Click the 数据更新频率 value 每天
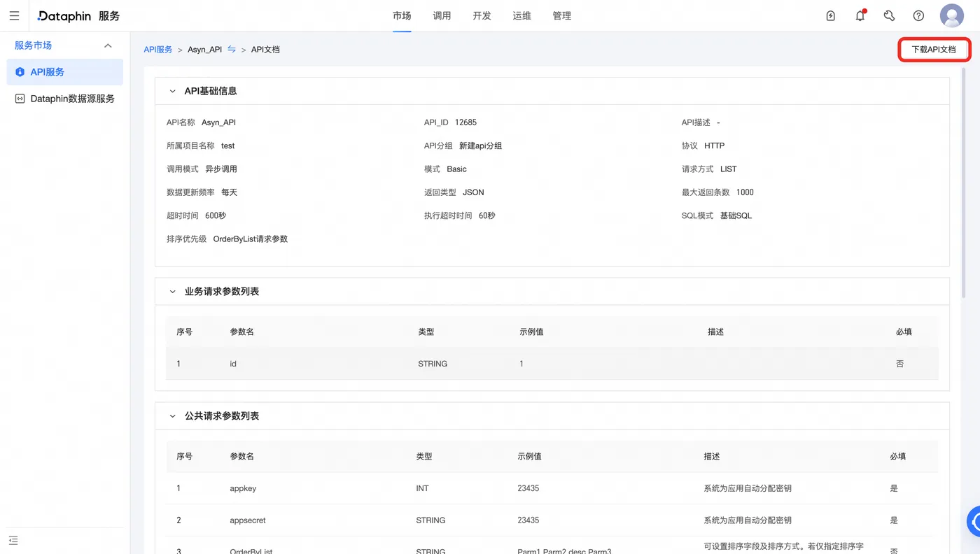The height and width of the screenshot is (554, 980). click(x=230, y=192)
